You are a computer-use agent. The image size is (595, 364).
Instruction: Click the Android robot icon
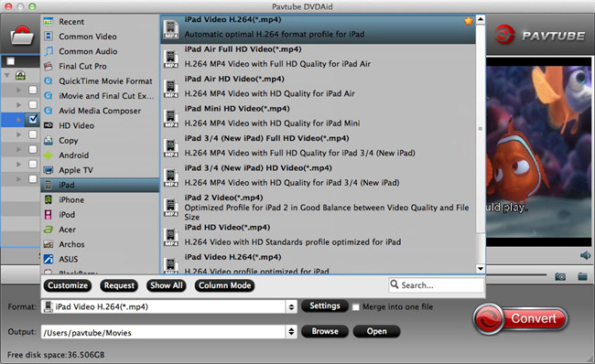(x=49, y=155)
